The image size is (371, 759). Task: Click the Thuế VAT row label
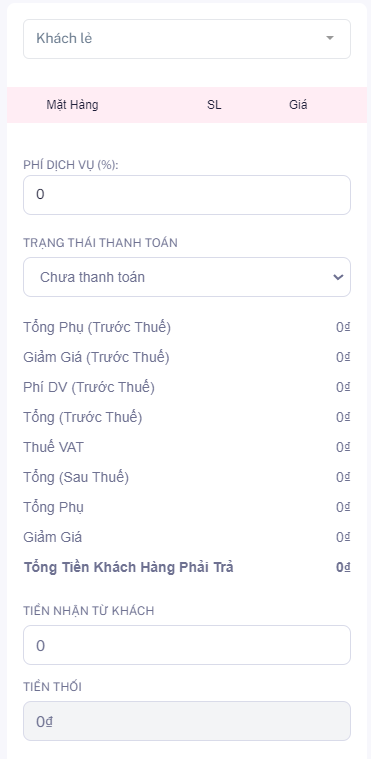click(x=53, y=447)
